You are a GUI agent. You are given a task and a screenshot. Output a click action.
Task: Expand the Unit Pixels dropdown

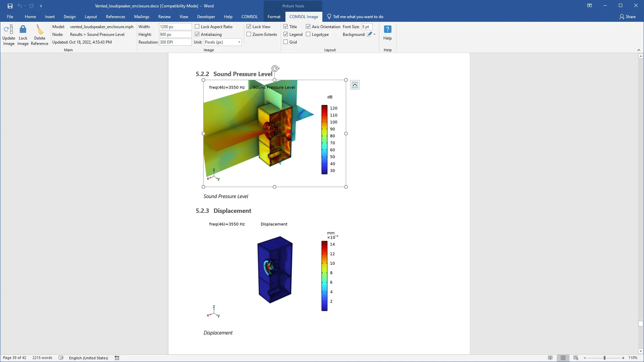239,42
